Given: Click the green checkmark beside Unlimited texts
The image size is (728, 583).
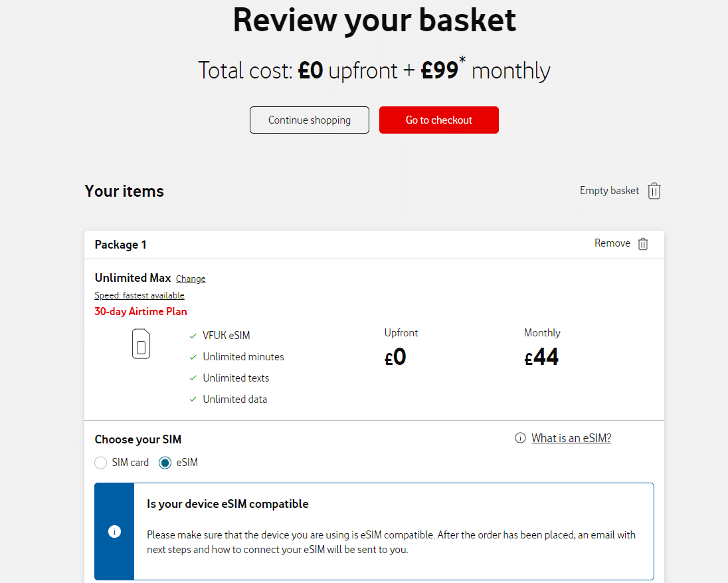Looking at the screenshot, I should [x=192, y=378].
